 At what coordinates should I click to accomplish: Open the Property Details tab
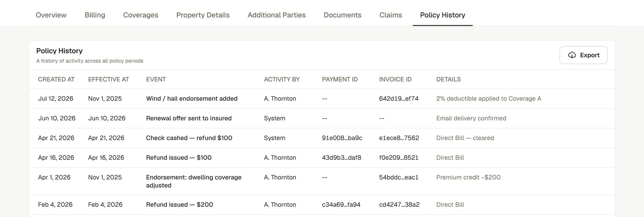(x=203, y=15)
